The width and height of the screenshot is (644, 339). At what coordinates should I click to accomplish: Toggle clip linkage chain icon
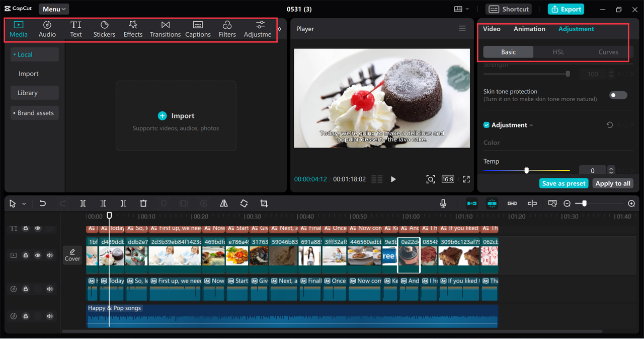[512, 204]
